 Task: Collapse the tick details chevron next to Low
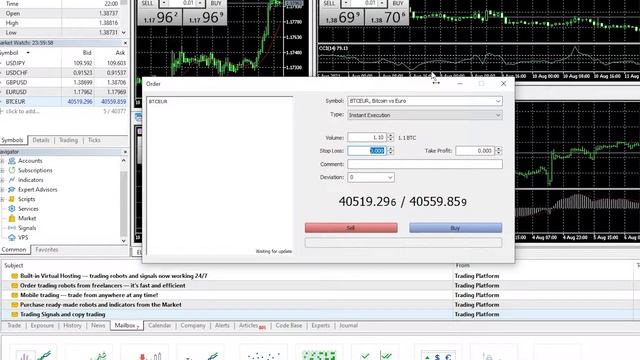(x=124, y=33)
